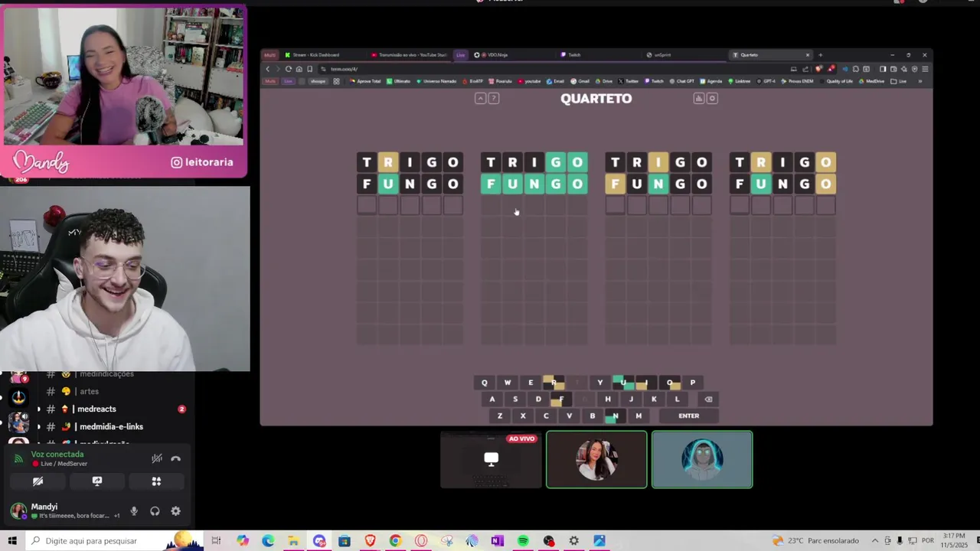Open the medmidia-e-links Discord channel
The image size is (980, 551).
pyautogui.click(x=111, y=426)
